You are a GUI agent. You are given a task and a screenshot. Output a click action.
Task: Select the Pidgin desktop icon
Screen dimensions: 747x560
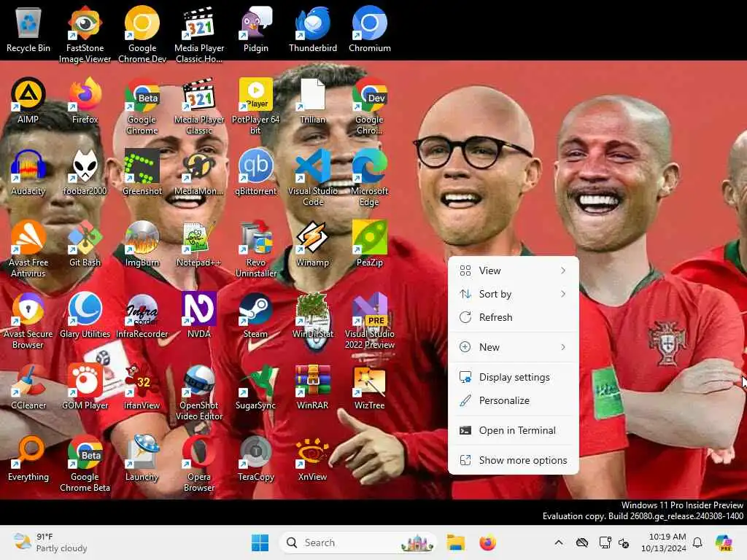click(256, 29)
